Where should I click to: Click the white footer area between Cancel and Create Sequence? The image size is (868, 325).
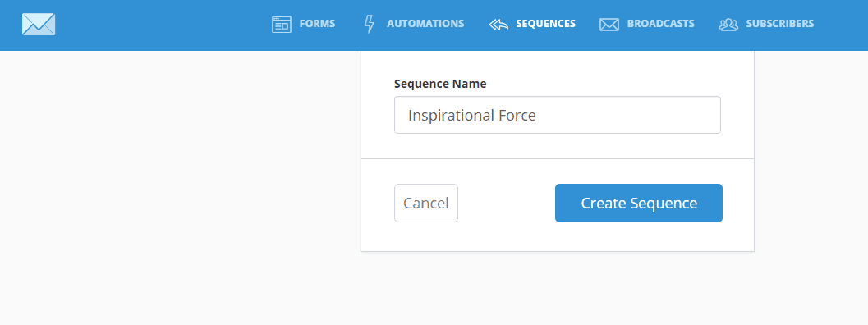507,204
